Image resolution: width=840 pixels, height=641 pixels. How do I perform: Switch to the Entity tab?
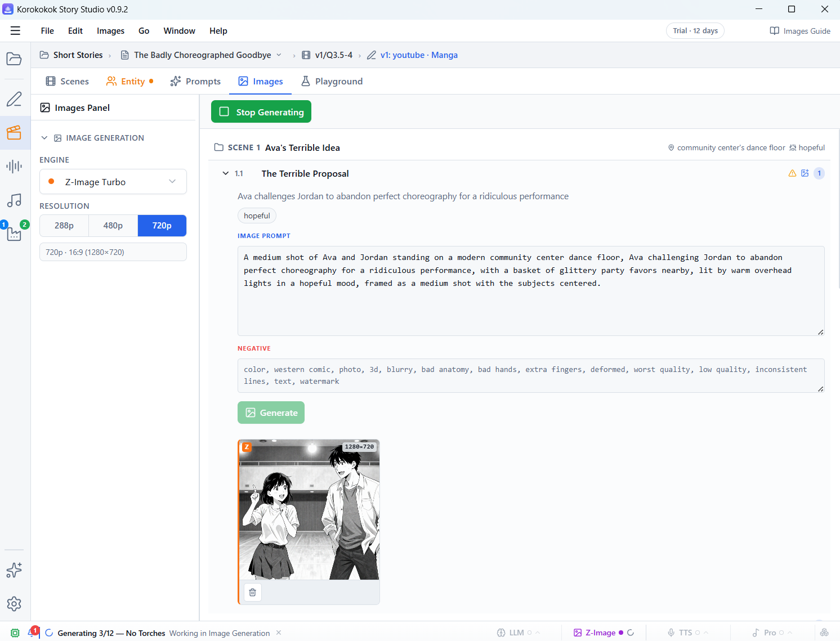tap(129, 82)
